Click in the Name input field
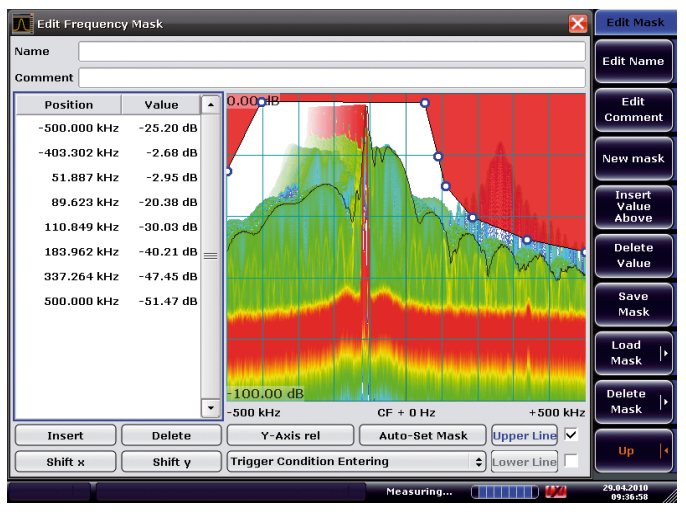686x514 pixels. pos(332,52)
